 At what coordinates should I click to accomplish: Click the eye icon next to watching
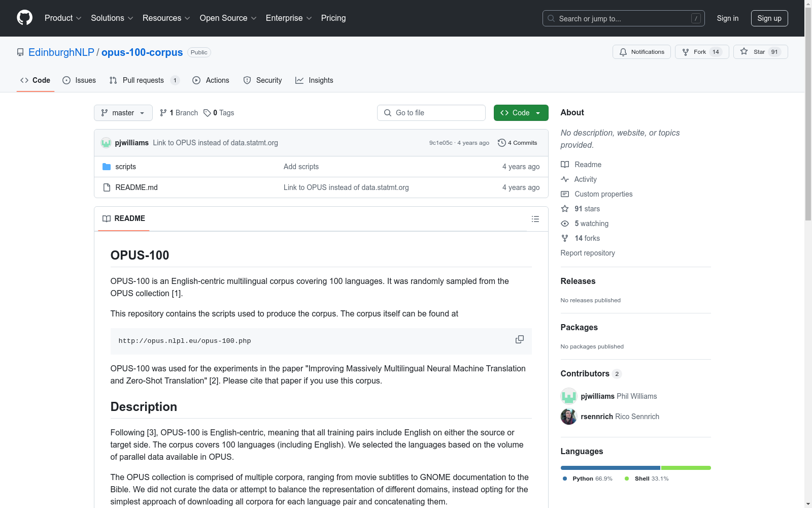pyautogui.click(x=565, y=224)
